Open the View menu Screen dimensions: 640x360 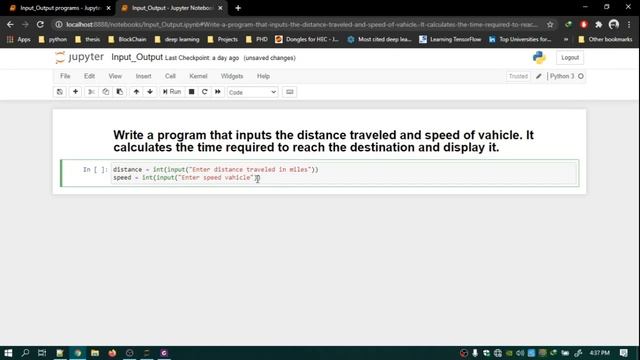(115, 76)
